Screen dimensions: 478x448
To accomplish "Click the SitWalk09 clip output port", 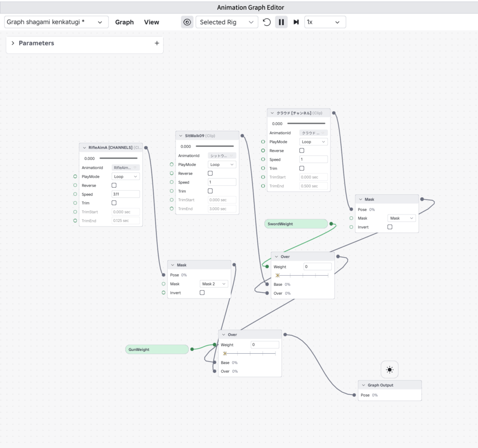I will (242, 136).
